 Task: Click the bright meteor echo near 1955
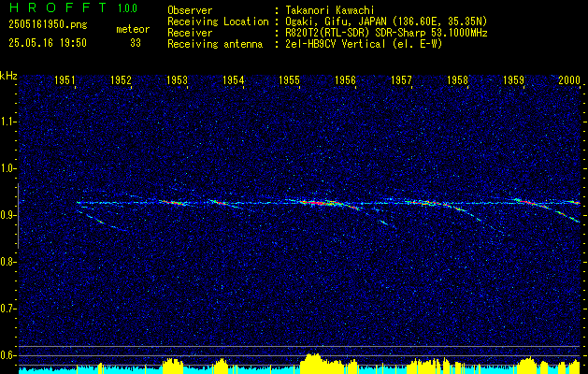(321, 203)
